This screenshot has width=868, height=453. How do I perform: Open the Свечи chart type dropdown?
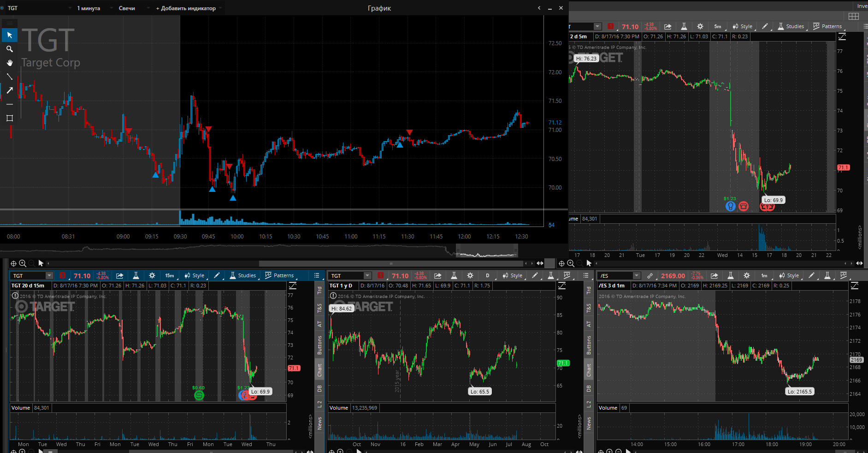130,8
